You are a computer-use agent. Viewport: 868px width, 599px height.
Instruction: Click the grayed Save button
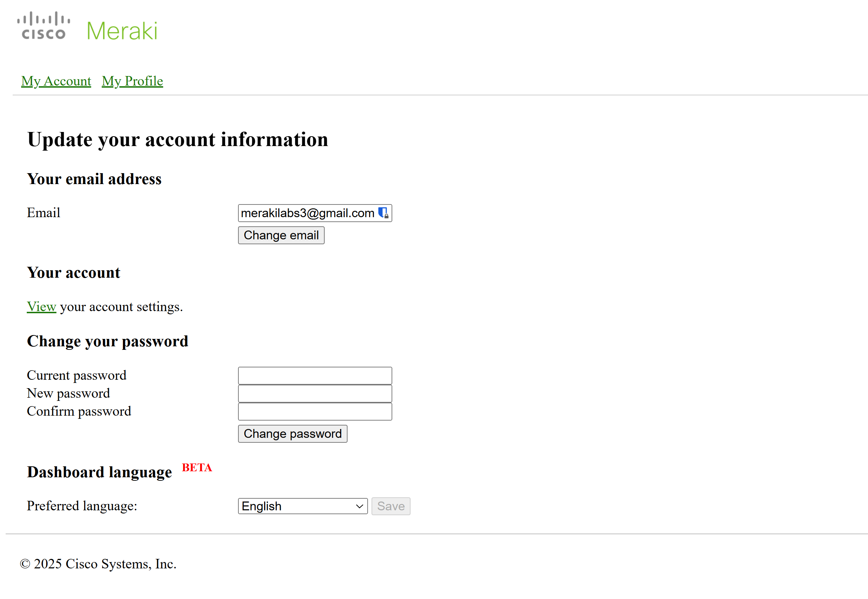391,506
